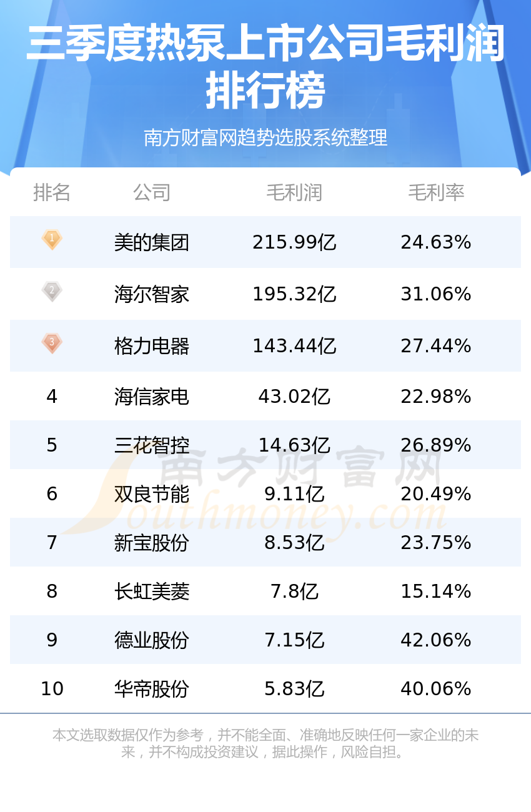Click the 南方财富网趋势选股系统整理 subtitle

[265, 137]
